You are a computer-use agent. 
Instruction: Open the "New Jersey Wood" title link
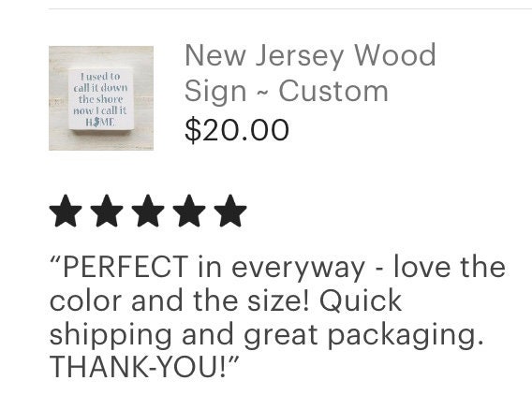point(310,55)
